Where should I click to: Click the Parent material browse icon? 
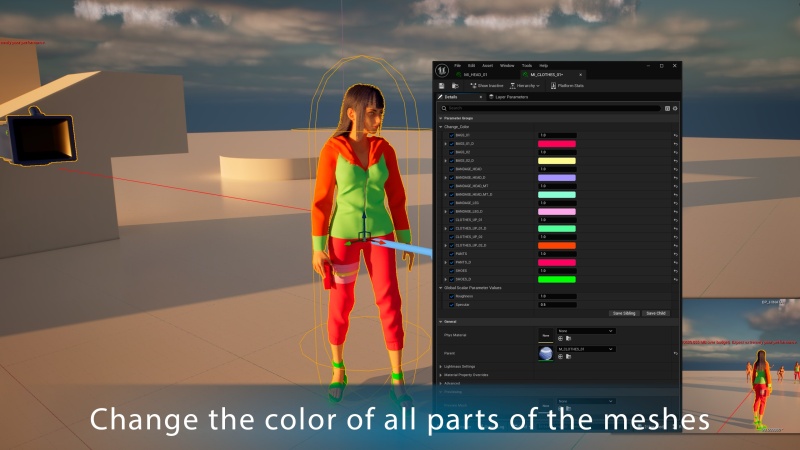click(567, 358)
